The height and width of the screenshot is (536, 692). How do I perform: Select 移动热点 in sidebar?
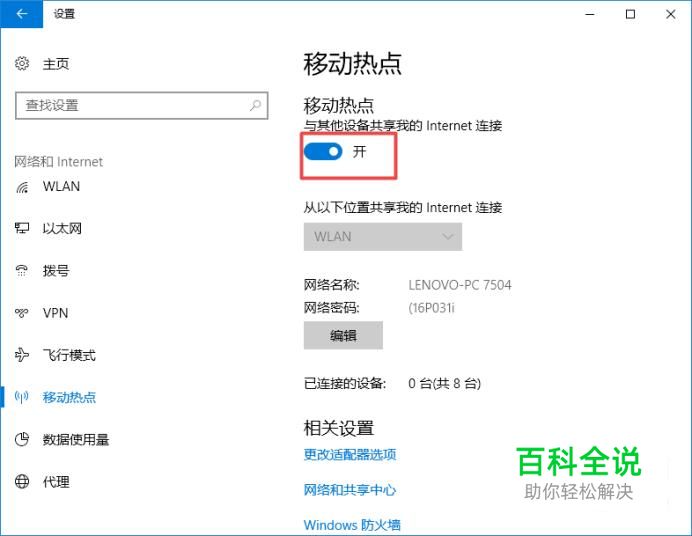pos(69,397)
